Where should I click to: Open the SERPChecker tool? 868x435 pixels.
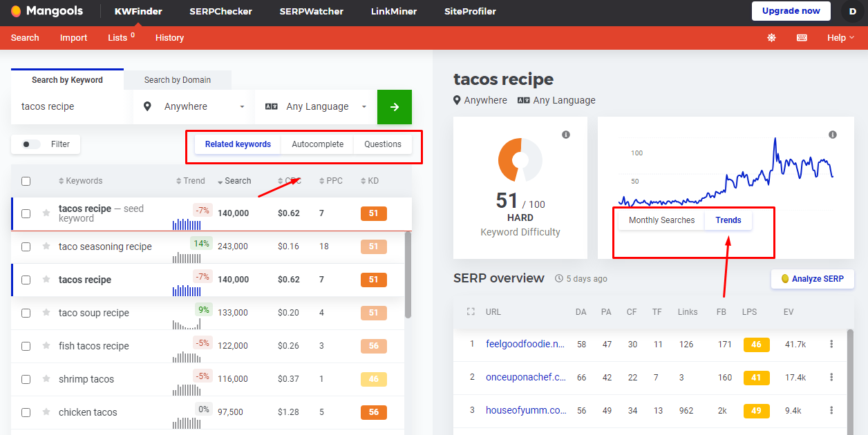[220, 11]
